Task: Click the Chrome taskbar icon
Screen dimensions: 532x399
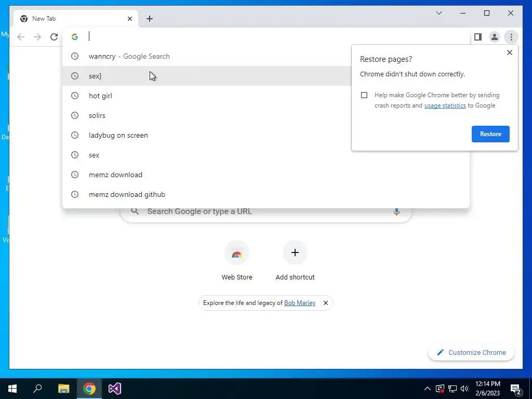Action: pyautogui.click(x=89, y=389)
